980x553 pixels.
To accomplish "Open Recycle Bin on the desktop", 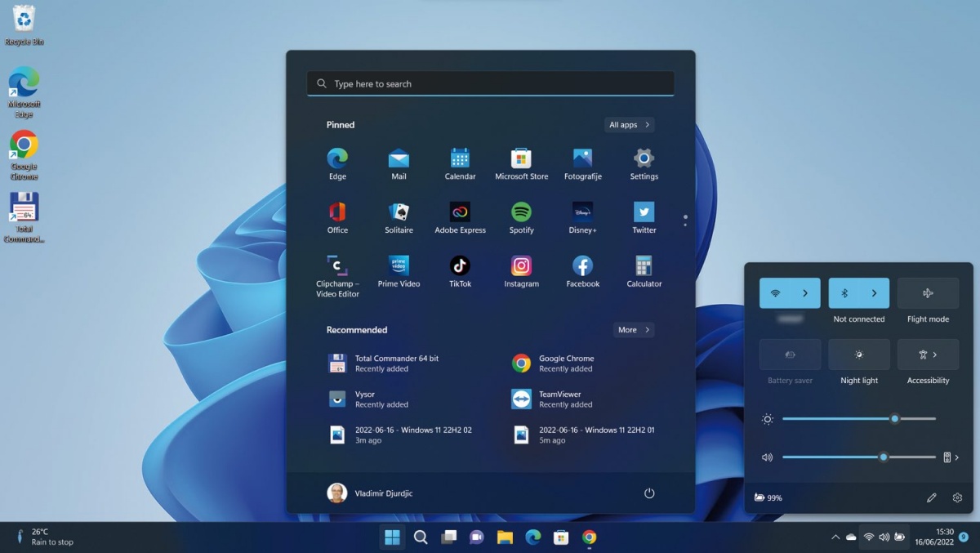I will 24,25.
